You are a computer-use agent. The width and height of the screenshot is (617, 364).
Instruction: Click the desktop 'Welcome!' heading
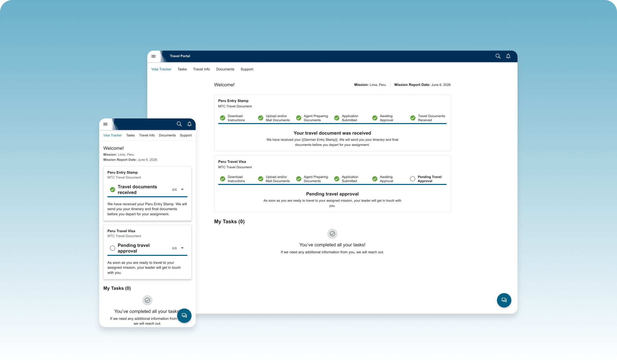(x=224, y=85)
